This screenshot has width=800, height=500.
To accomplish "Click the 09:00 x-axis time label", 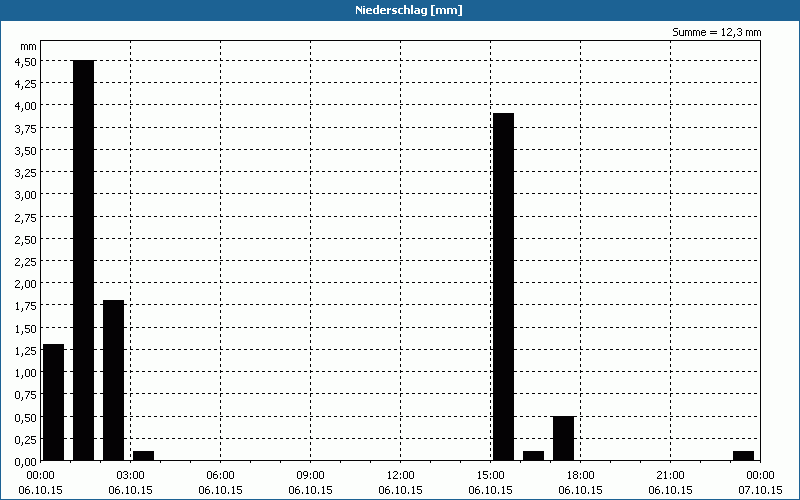I will pyautogui.click(x=310, y=476).
